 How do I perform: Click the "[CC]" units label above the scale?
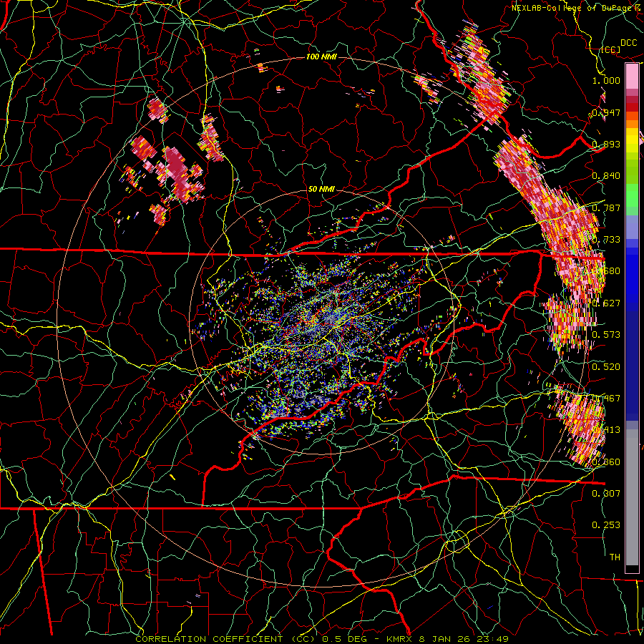coord(610,49)
